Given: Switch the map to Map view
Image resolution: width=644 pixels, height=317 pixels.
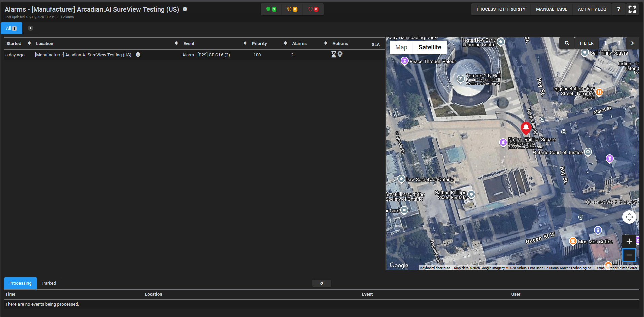Looking at the screenshot, I should 401,47.
